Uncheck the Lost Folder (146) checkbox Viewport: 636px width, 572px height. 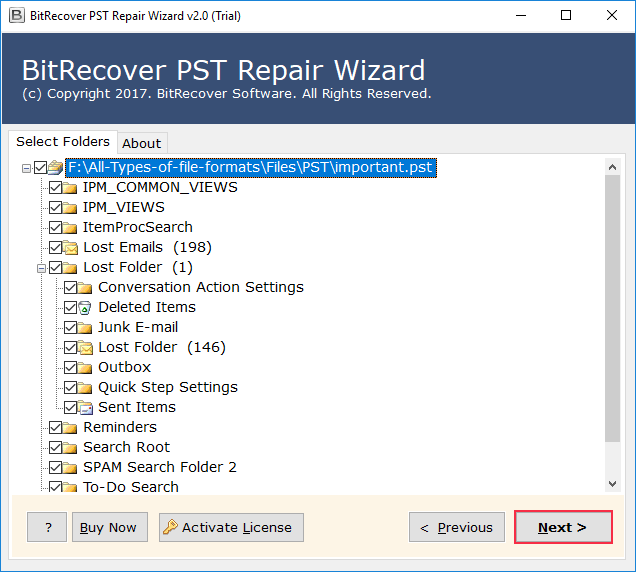pos(71,347)
